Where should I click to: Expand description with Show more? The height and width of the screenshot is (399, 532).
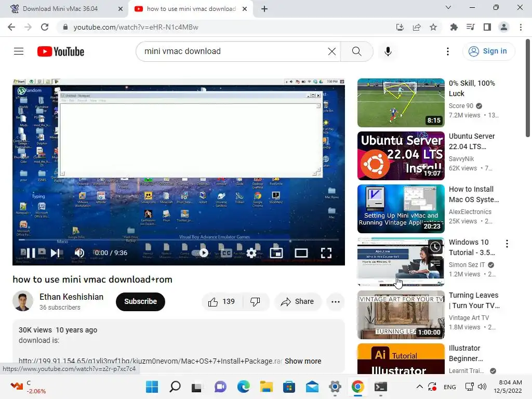tap(303, 361)
